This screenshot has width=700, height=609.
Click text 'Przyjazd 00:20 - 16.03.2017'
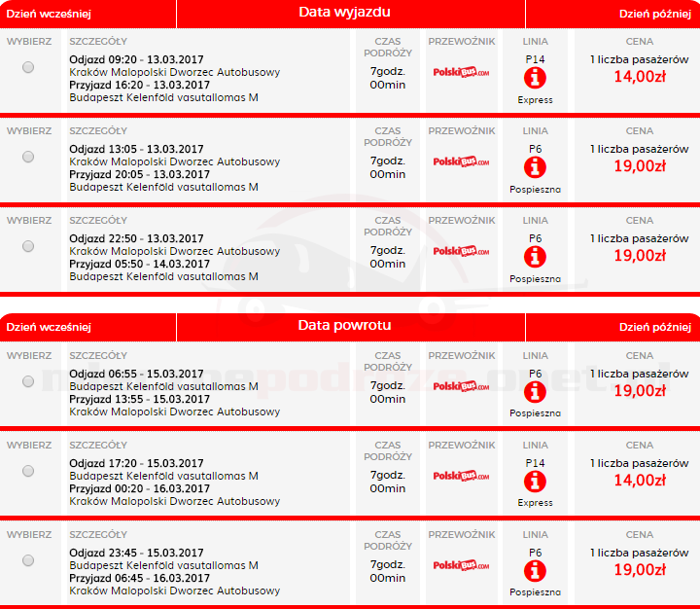pos(139,488)
